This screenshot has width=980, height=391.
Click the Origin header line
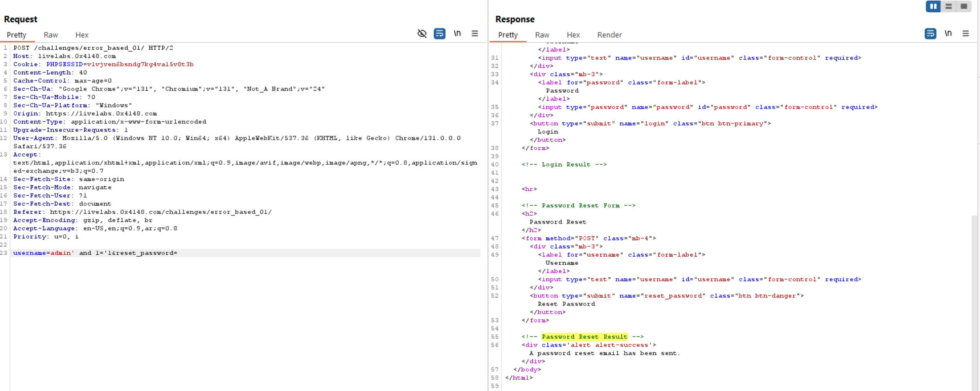(85, 113)
